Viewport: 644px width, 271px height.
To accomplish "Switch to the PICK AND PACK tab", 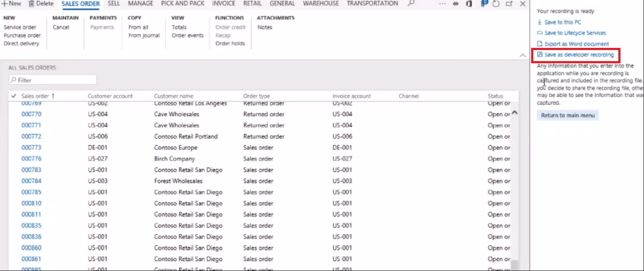I will coord(183,3).
